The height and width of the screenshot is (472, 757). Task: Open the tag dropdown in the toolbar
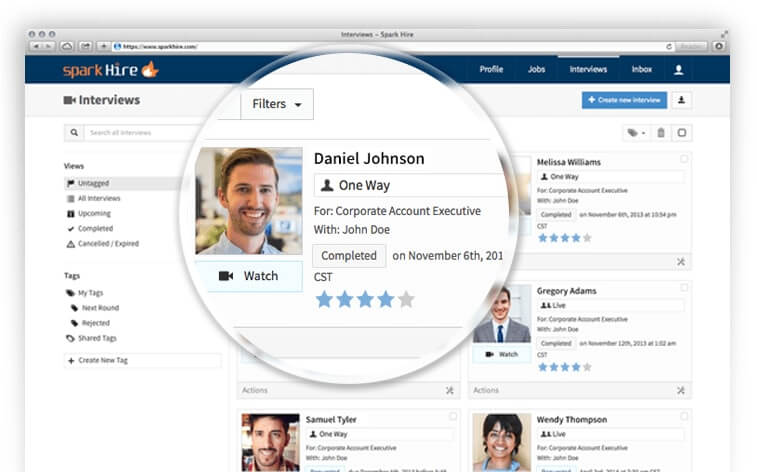point(636,133)
